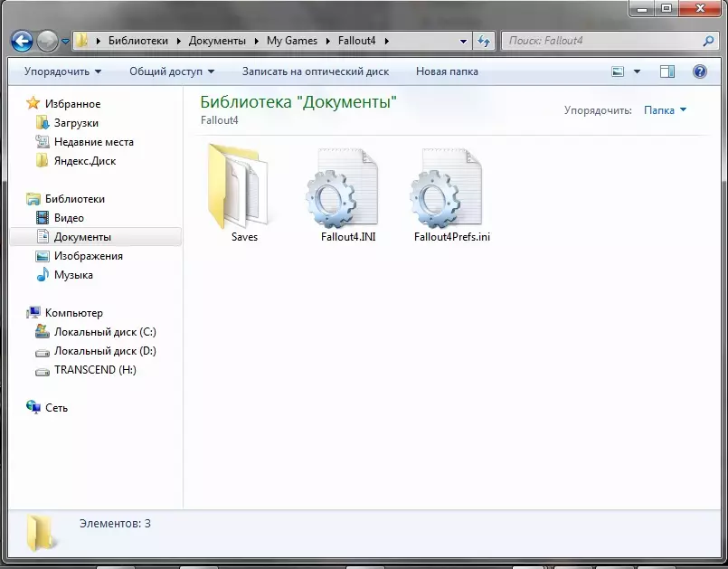Screen dimensions: 728x569
Task: Expand the arrow after Fallout4 in address bar
Action: (x=386, y=42)
